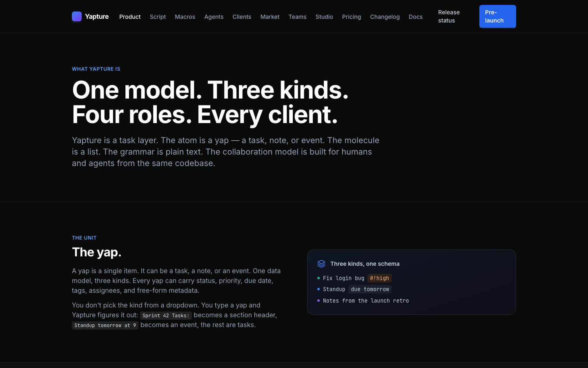588x368 pixels.
Task: Open the Docs link
Action: (x=416, y=17)
